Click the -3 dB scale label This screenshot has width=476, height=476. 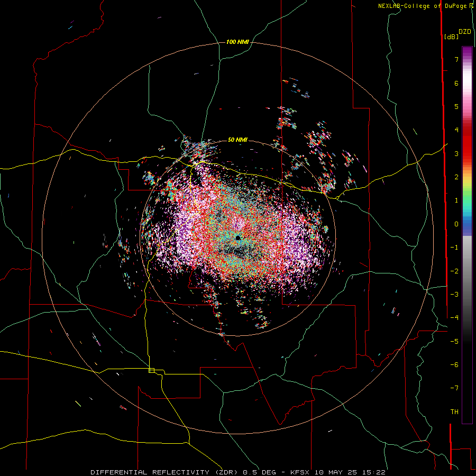454,295
